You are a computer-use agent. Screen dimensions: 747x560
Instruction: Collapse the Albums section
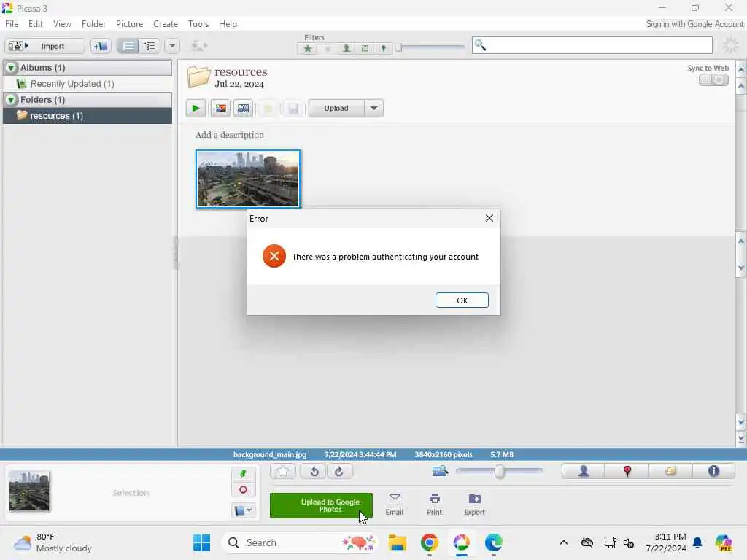point(11,68)
